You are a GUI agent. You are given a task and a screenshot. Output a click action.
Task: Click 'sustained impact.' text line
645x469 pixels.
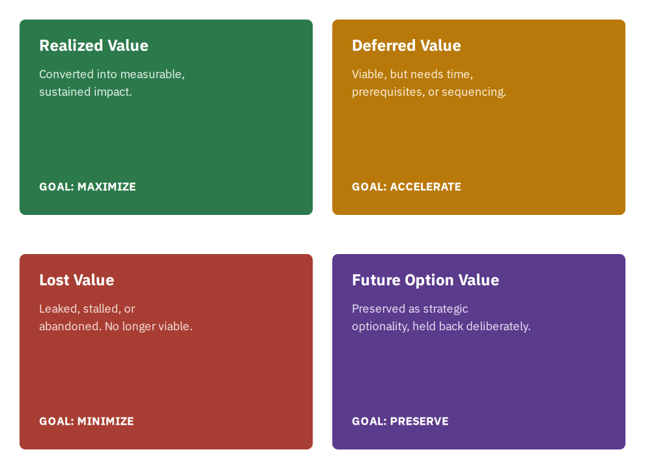(86, 92)
